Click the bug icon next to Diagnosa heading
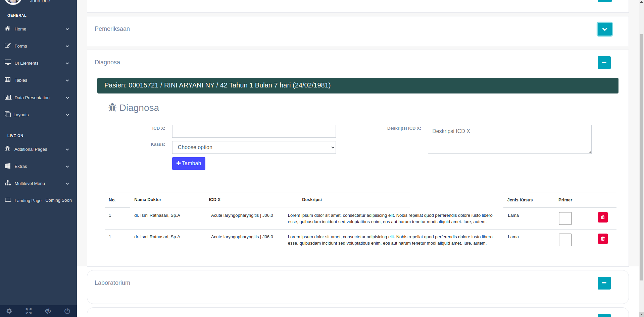The height and width of the screenshot is (317, 644). coord(112,108)
